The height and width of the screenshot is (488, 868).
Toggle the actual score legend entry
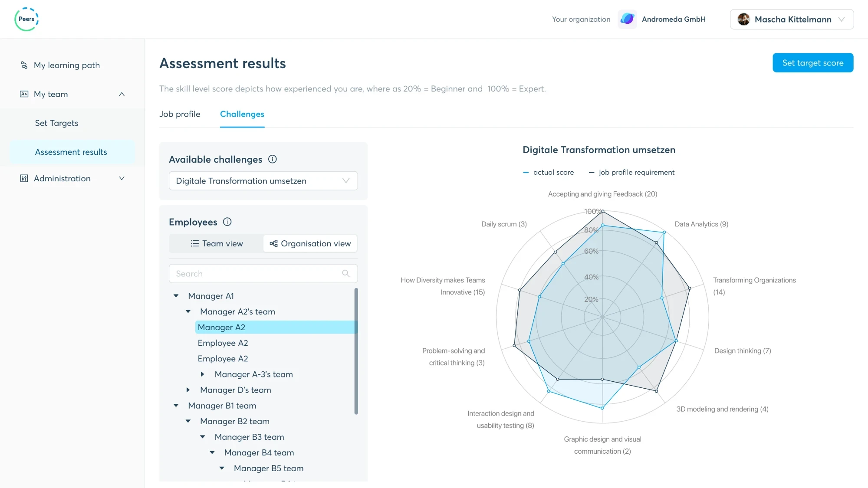point(549,172)
